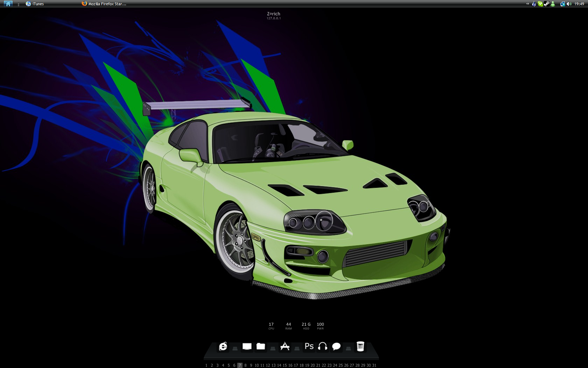Open the Messenger buddy tray icon
The image size is (588, 368).
point(553,4)
